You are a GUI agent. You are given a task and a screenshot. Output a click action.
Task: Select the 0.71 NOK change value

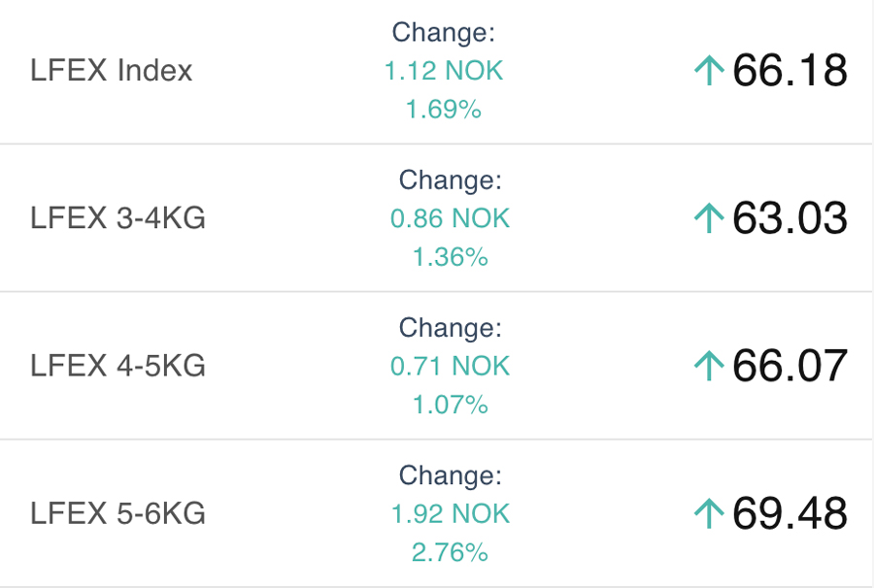click(x=450, y=366)
